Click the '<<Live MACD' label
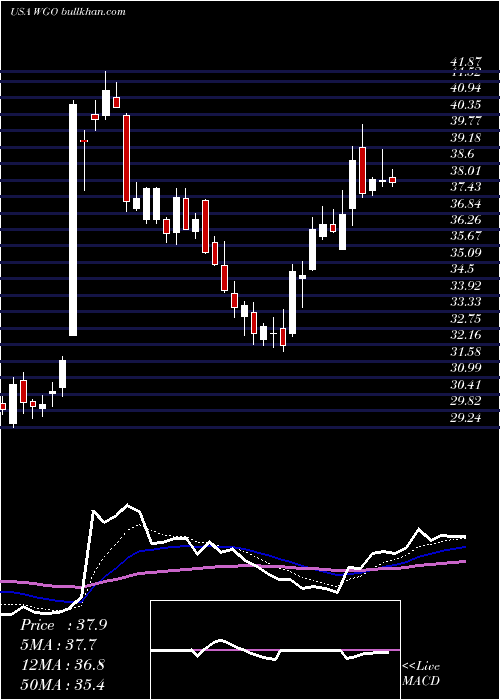Image resolution: width=500 pixels, height=700 pixels. (x=421, y=673)
